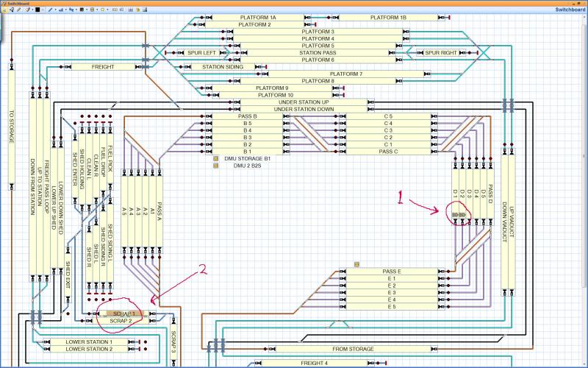Select the circle shape tool in toolbar
The height and width of the screenshot is (368, 588).
[x=103, y=10]
